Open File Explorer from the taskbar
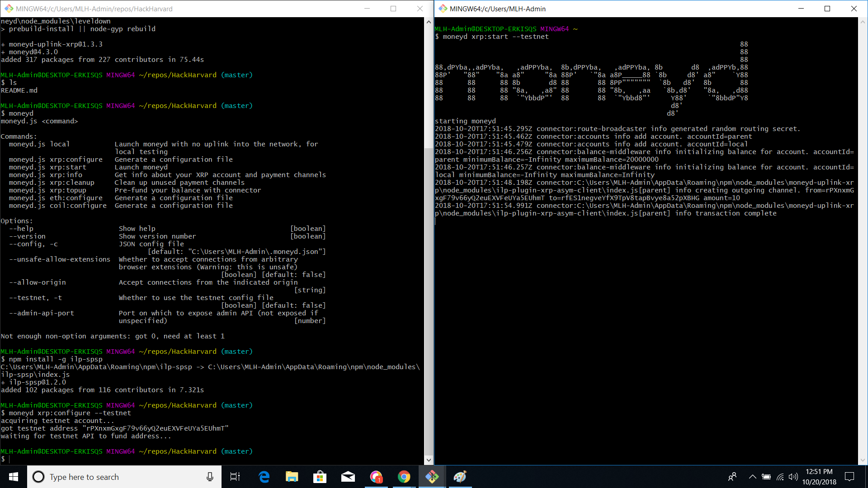The image size is (868, 488). pyautogui.click(x=292, y=477)
